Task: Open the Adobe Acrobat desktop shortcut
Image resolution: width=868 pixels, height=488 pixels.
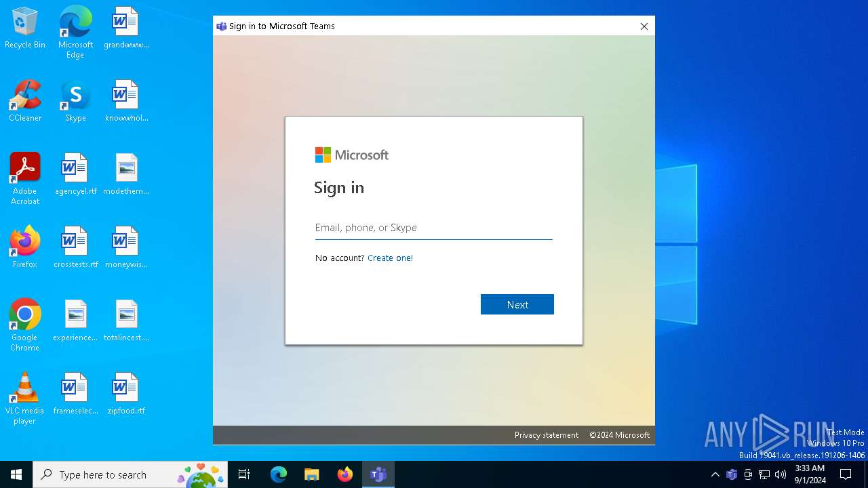Action: [x=25, y=179]
